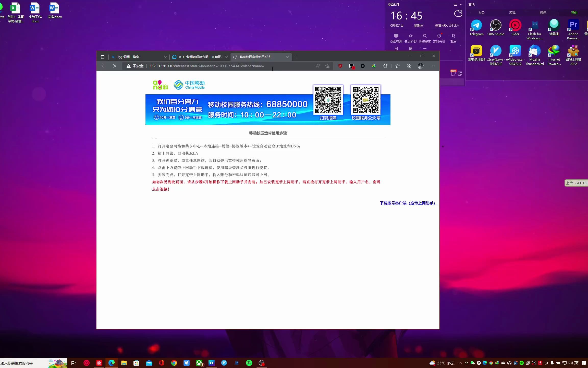Toggle Read aloud in address bar
Screen dimensions: 588x368
tap(318, 66)
